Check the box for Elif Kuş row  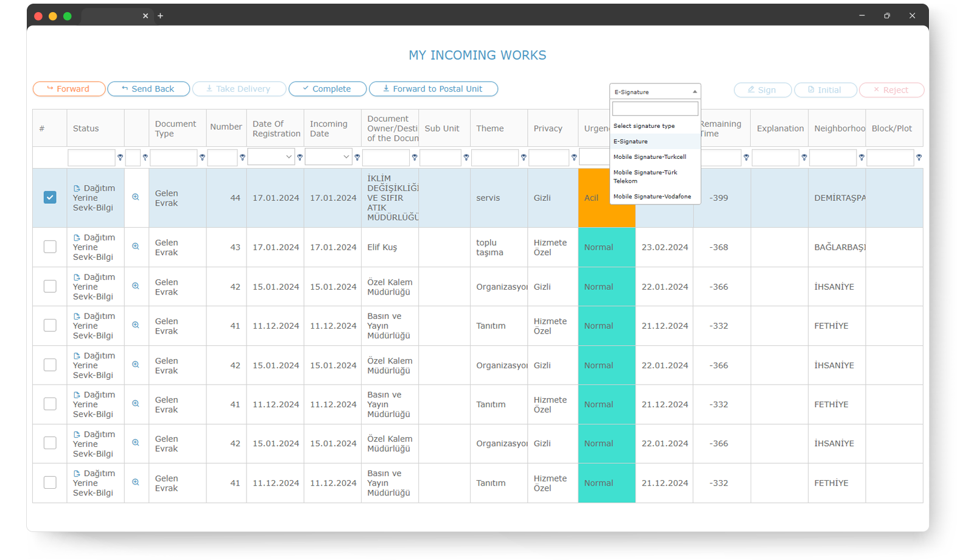[50, 247]
